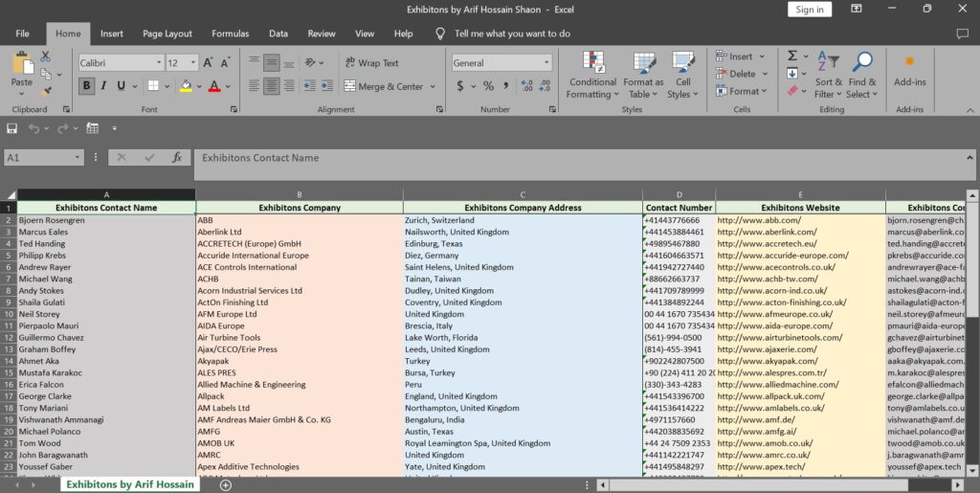Add a new sheet with plus icon
This screenshot has height=493, width=980.
click(x=226, y=485)
